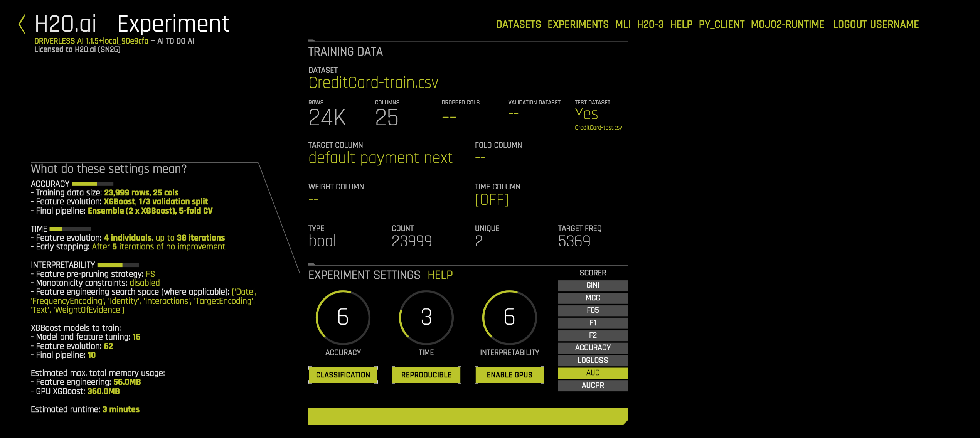Screen dimensions: 980x438
Task: Click the 'What do these settings mean?' heading
Action: tap(109, 169)
